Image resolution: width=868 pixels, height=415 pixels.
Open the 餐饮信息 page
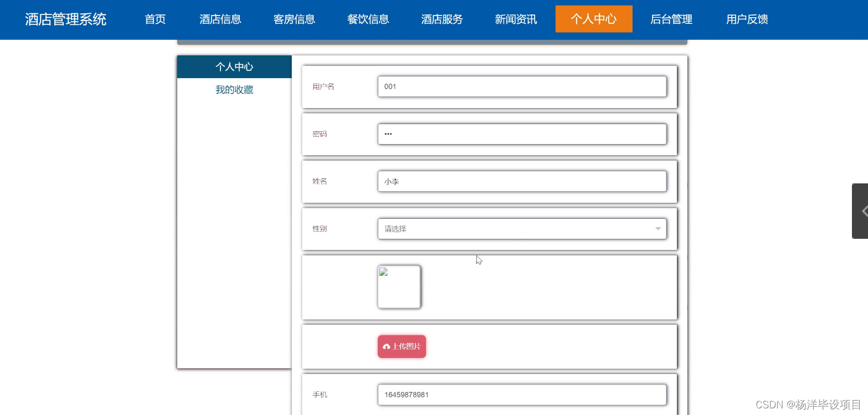[x=368, y=19]
